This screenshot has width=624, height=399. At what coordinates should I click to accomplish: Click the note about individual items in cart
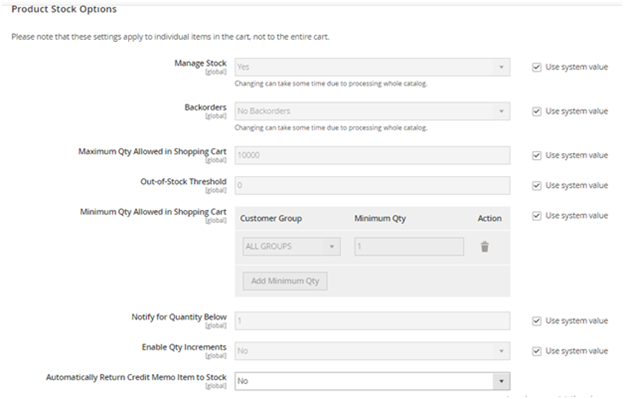(x=170, y=37)
